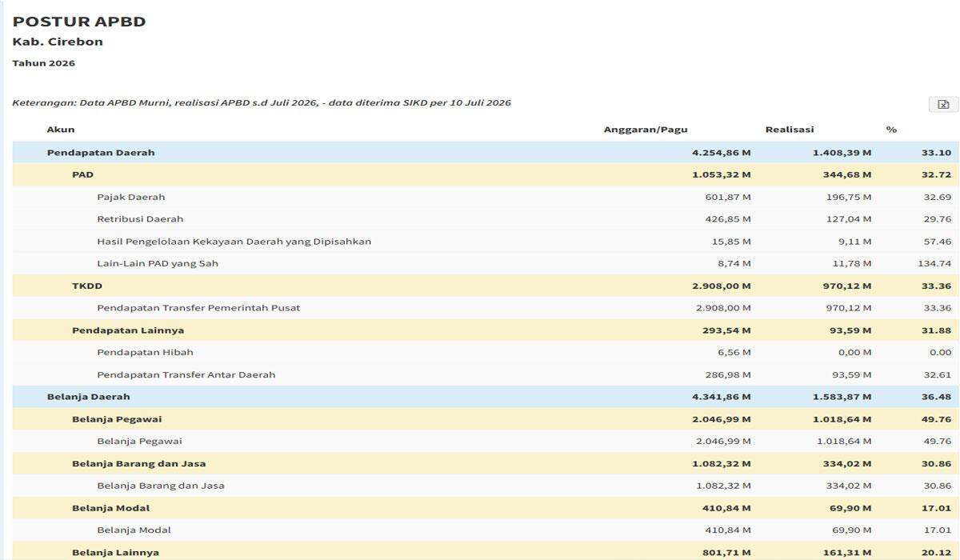This screenshot has height=560, width=960.
Task: Click the 33.10 percentage value
Action: coord(936,152)
